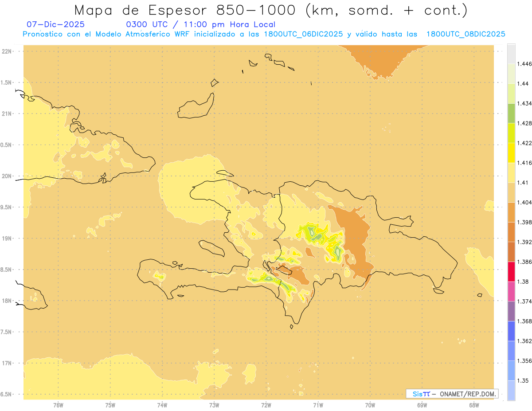Click the latitude label '19N'
Image resolution: width=532 pixels, height=411 pixels.
point(7,238)
